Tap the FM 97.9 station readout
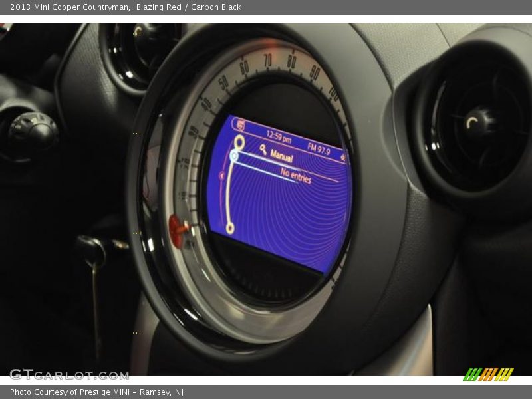 click(x=319, y=148)
